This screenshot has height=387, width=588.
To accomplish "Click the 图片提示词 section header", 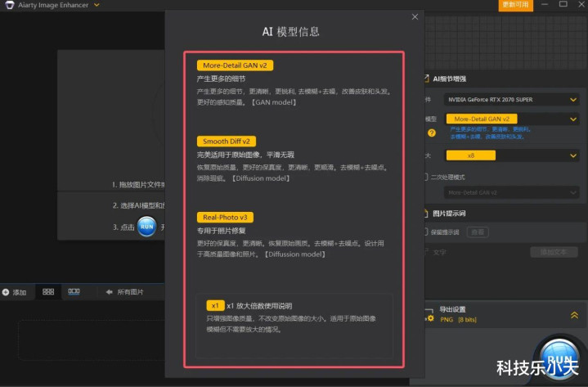I will [449, 214].
